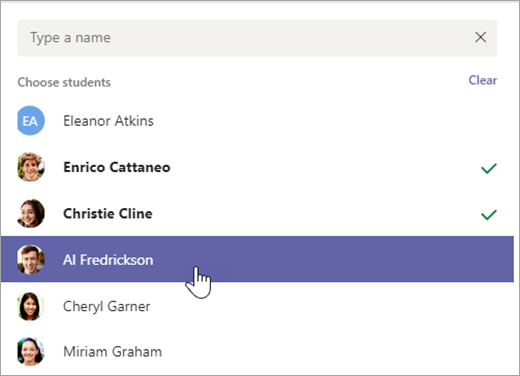Choose Cheryl Garner from the list
Image resolution: width=520 pixels, height=376 pixels.
point(107,307)
